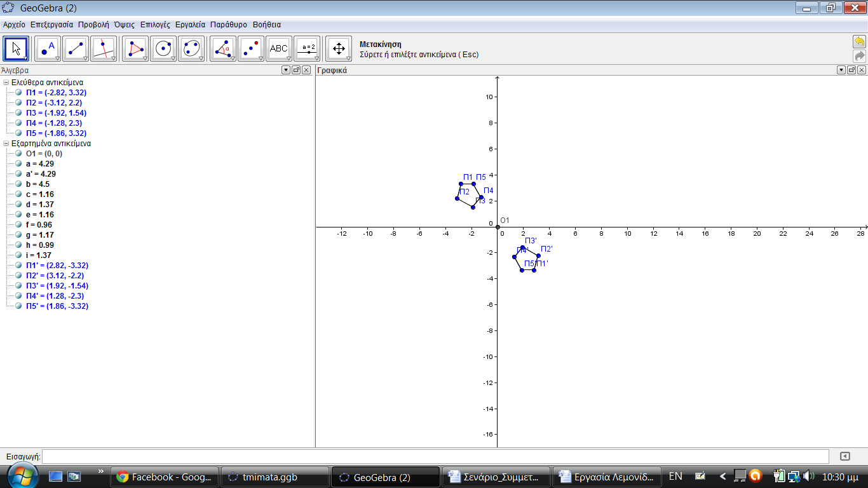Open dropdown triangle of Angle tool
Screen dimensions: 868x488
tap(233, 58)
